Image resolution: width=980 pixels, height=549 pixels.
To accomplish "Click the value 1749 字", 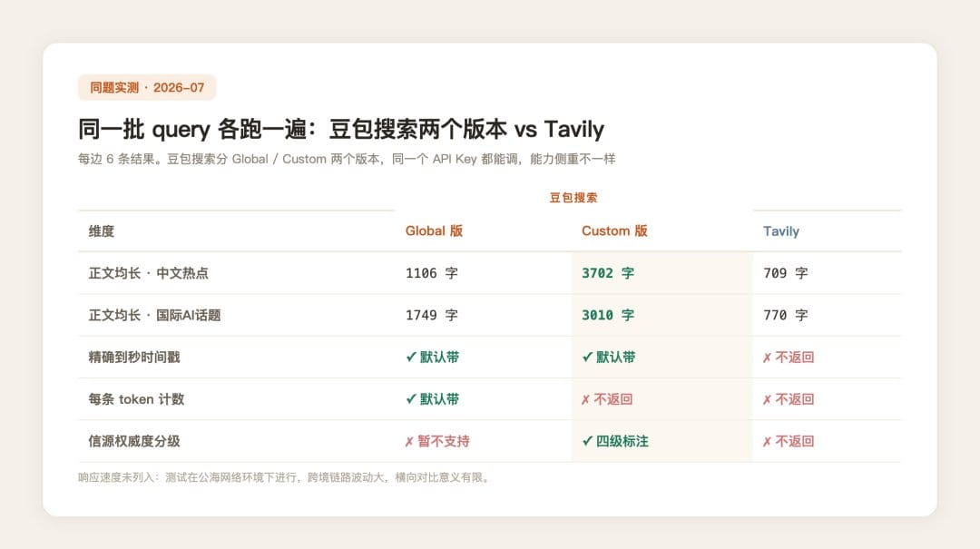I will [431, 315].
